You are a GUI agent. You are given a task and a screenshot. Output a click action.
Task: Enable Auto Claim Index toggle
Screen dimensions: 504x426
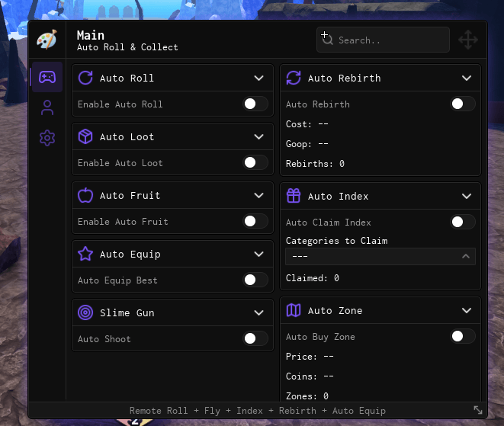pyautogui.click(x=463, y=222)
